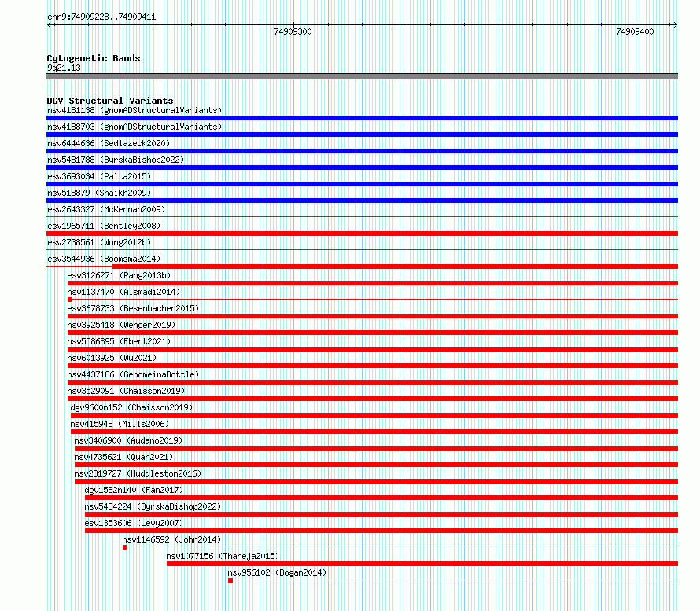Click the chr9:74909228..74909411 coordinate label
The image size is (700, 611).
coord(101,17)
